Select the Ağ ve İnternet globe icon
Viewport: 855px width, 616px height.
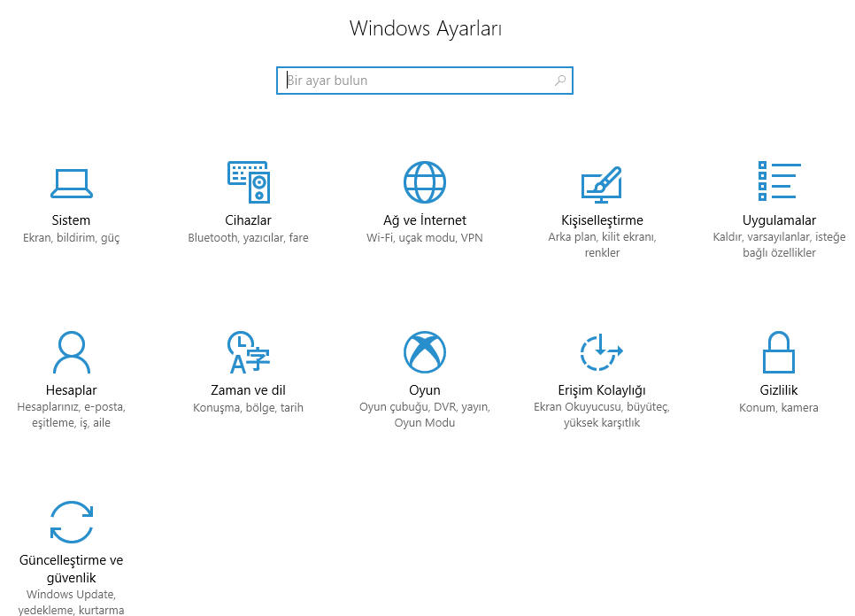(425, 181)
